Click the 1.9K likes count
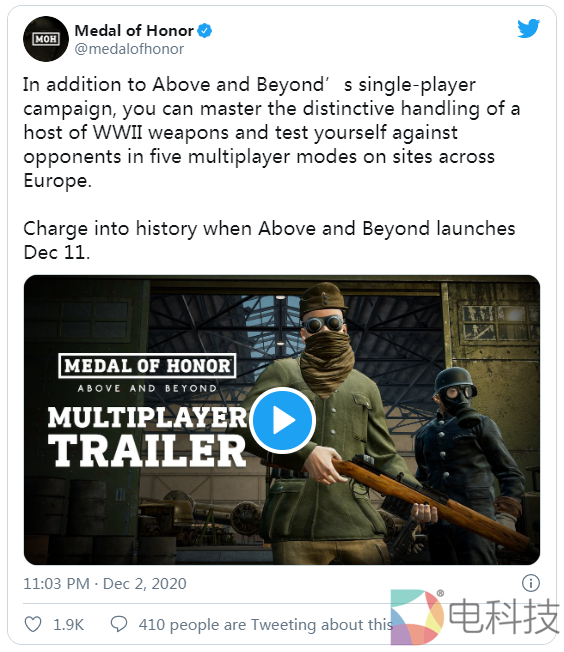564x652 pixels. coord(69,624)
